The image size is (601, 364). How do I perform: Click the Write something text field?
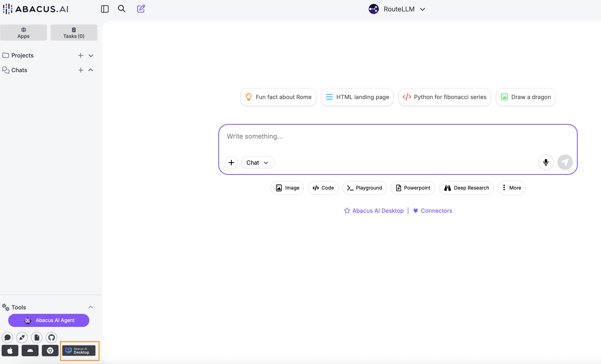(x=380, y=136)
